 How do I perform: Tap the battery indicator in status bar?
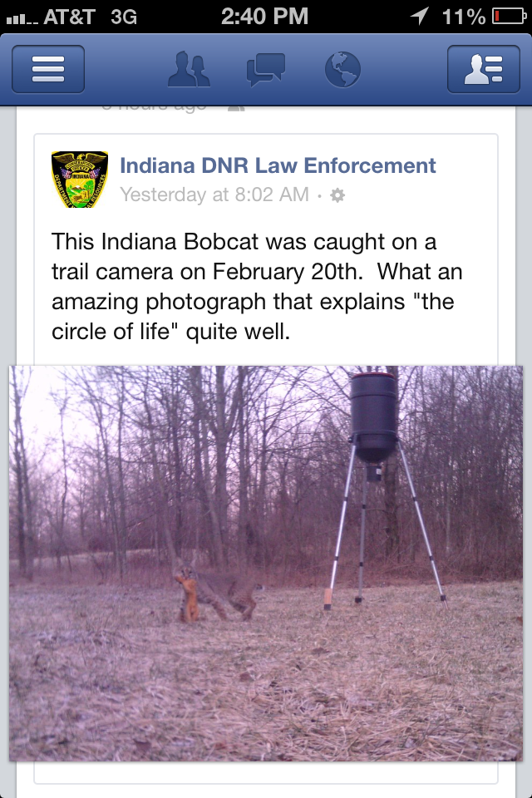pos(509,17)
